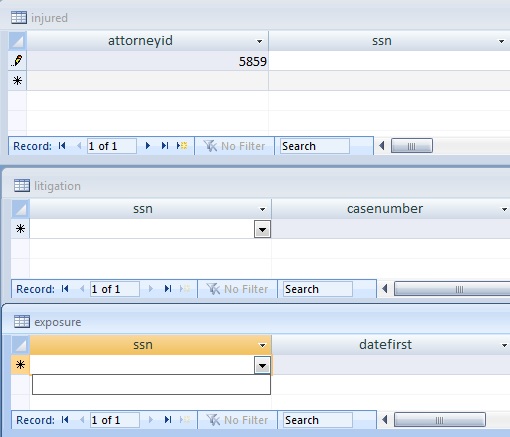Image resolution: width=510 pixels, height=437 pixels.
Task: Select all via injured table corner selector
Action: pos(17,41)
